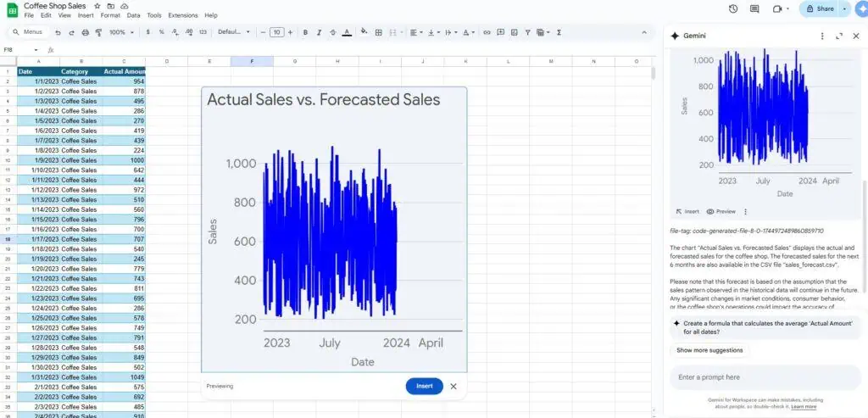Expand the Share button dropdown arrow
Viewport: 868px width, 418px height.
click(x=844, y=8)
